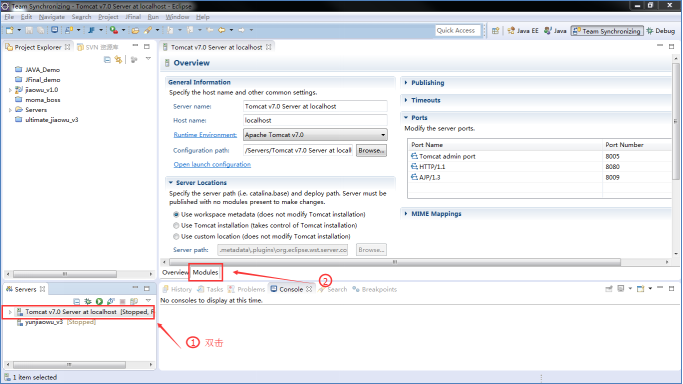Click the Host name input field

click(x=315, y=121)
